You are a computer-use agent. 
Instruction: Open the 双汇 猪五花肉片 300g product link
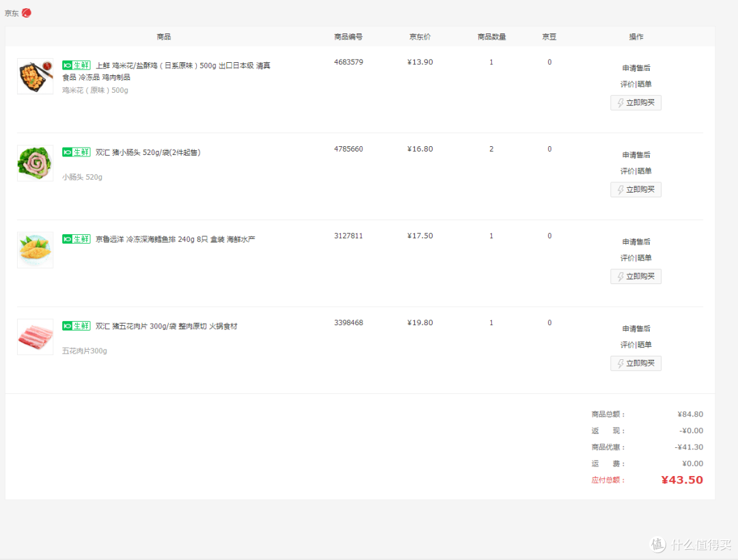[x=167, y=326]
